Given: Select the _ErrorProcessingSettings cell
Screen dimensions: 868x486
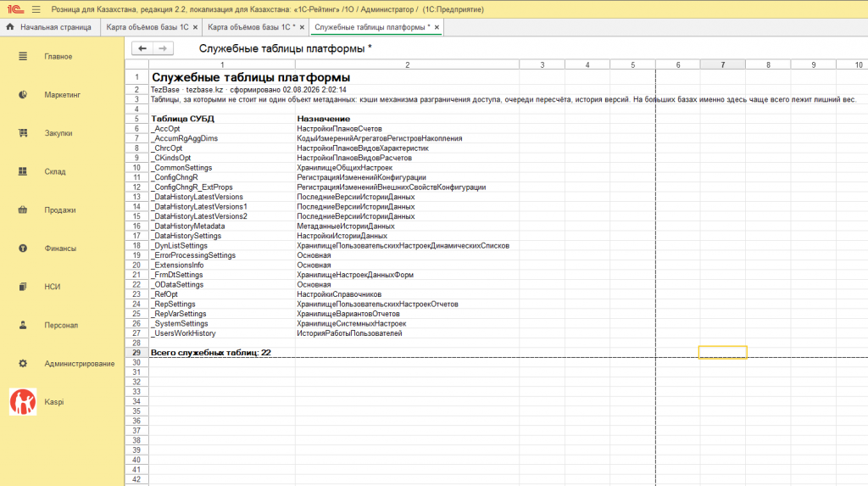Looking at the screenshot, I should point(222,255).
